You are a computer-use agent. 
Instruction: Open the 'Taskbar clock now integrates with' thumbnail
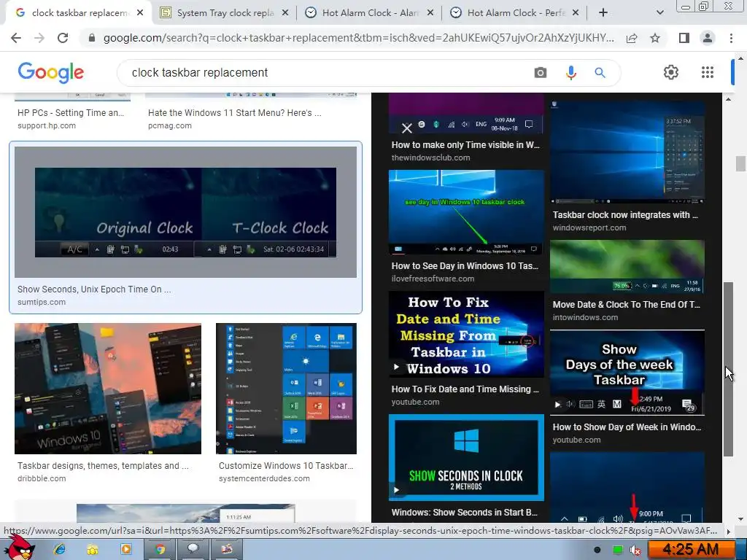tap(627, 152)
